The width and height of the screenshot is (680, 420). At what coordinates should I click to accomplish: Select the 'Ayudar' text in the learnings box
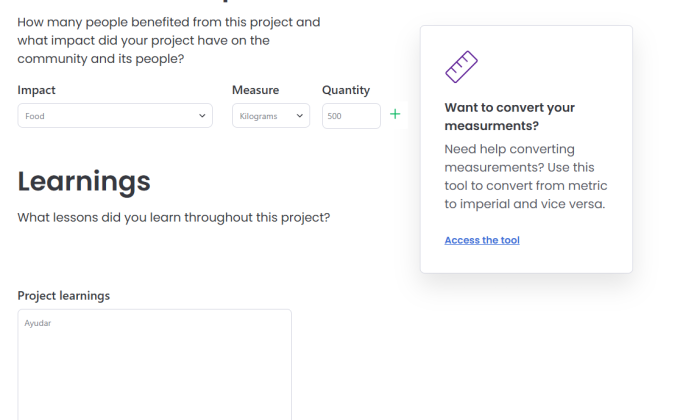click(x=38, y=323)
